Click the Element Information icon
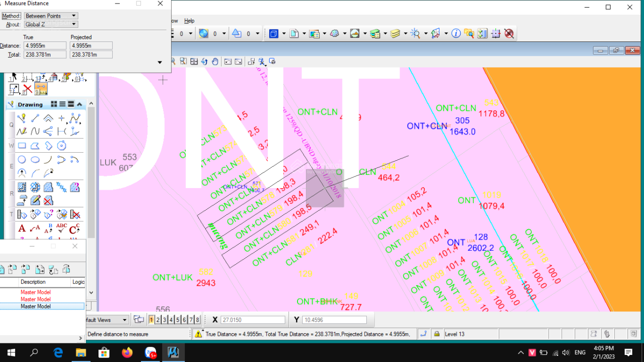 click(x=456, y=34)
